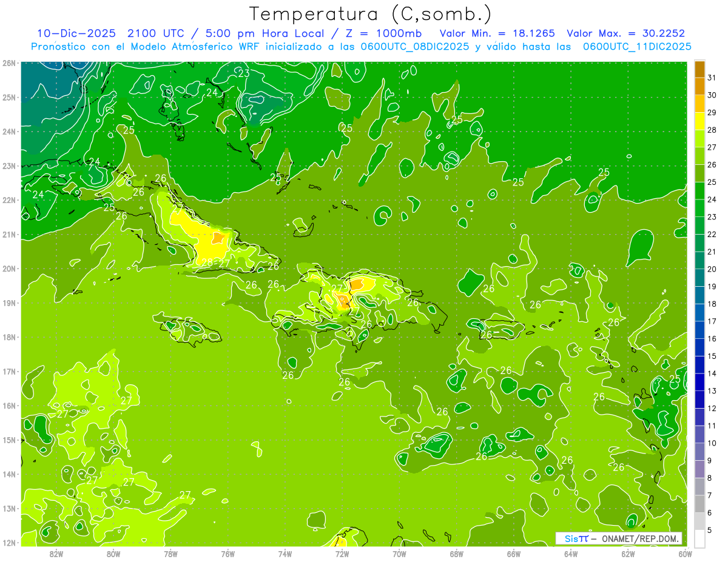728x562 pixels.
Task: Click the 66W longitude axis label
Action: click(514, 553)
